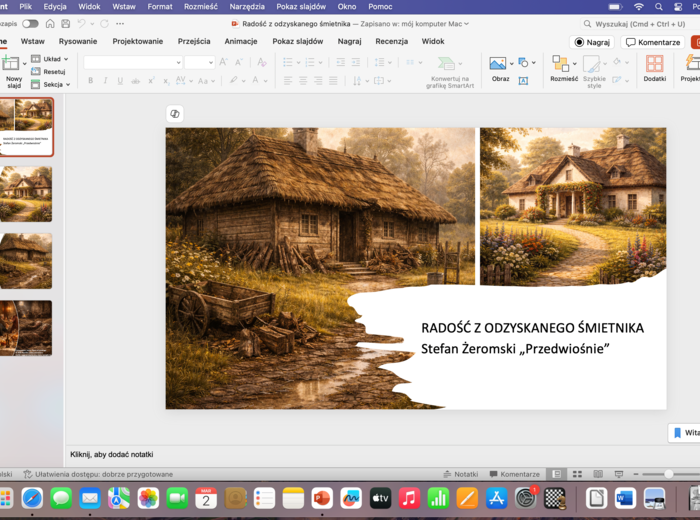
Task: Click the Designer icon above the slide
Action: click(175, 114)
